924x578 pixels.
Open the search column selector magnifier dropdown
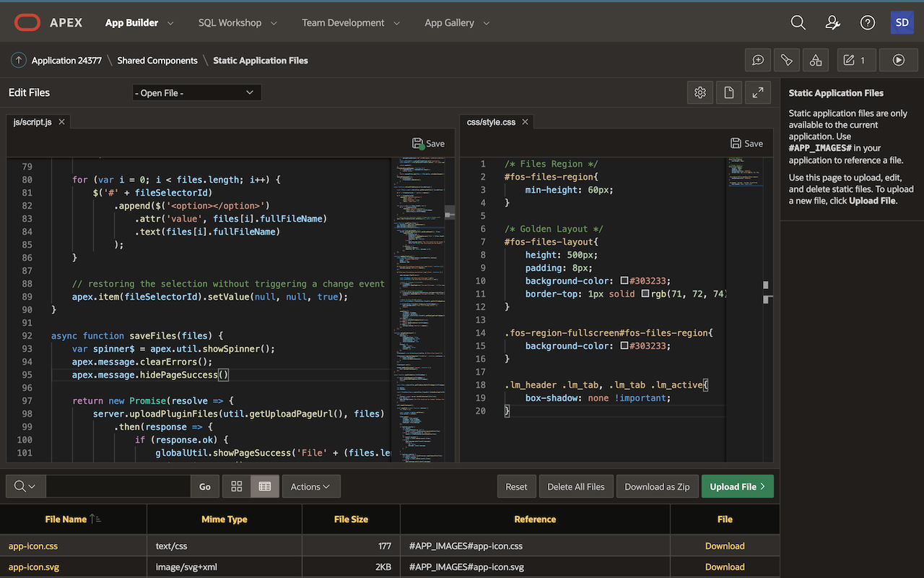point(25,486)
